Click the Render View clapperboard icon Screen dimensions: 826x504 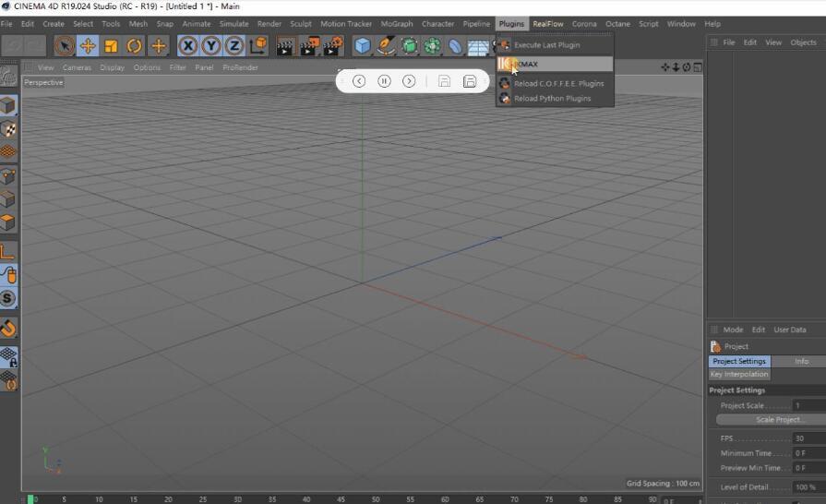point(285,46)
